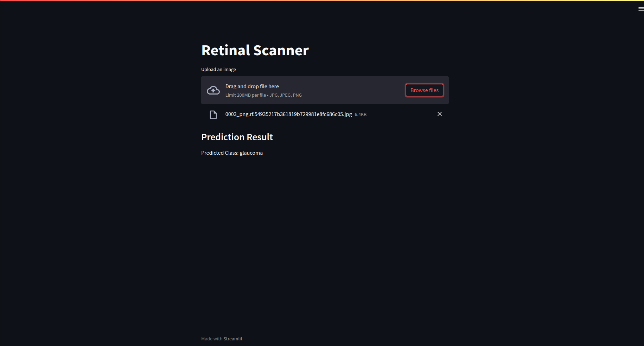
Task: Click Browse files to choose an image
Action: click(x=424, y=90)
